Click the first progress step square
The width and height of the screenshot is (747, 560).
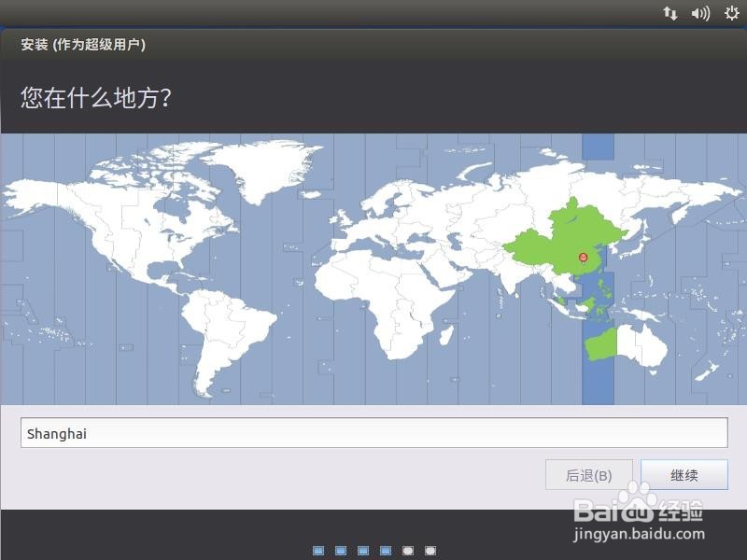[319, 552]
